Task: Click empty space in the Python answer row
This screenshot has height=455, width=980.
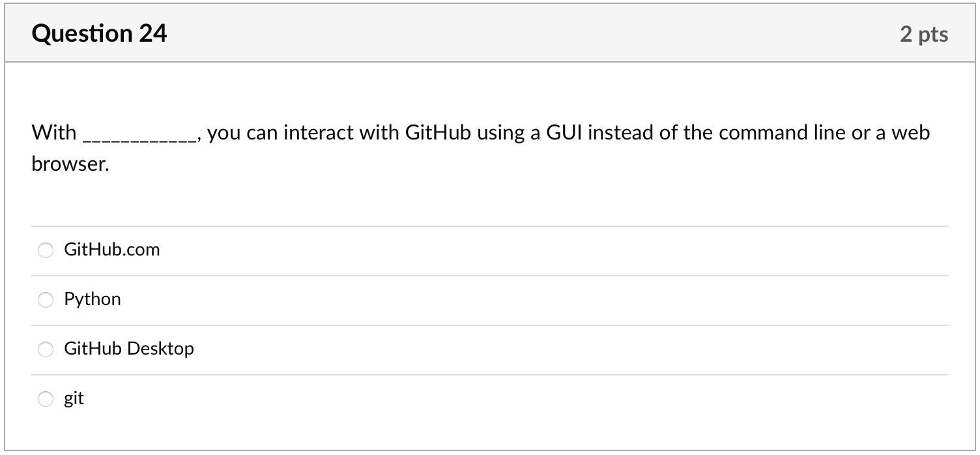Action: [534, 301]
